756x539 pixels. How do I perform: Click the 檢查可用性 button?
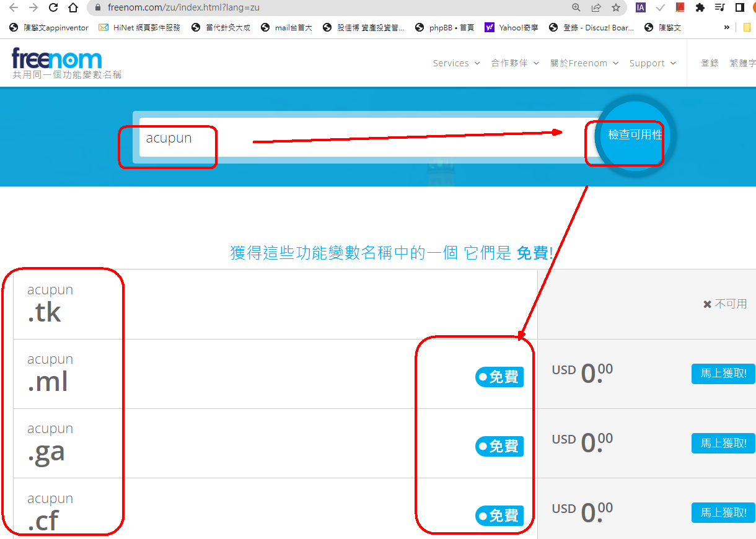635,135
